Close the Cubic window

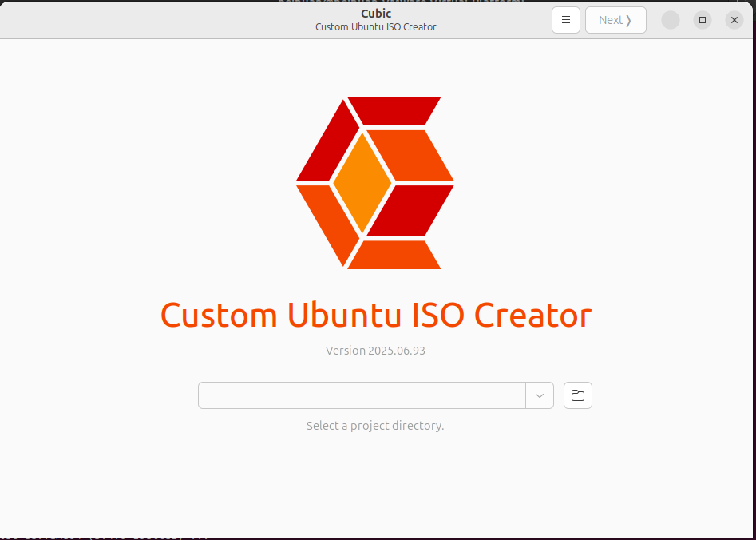pos(734,20)
